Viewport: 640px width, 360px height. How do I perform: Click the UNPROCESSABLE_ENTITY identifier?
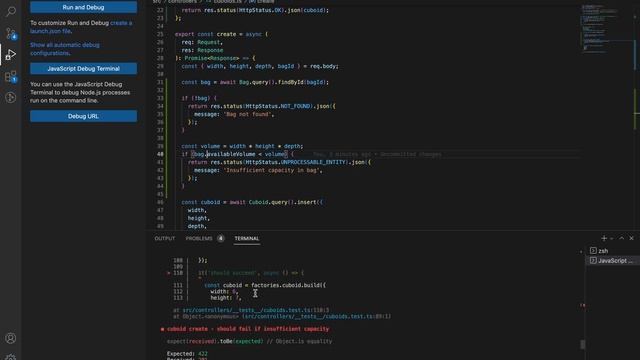[313, 162]
